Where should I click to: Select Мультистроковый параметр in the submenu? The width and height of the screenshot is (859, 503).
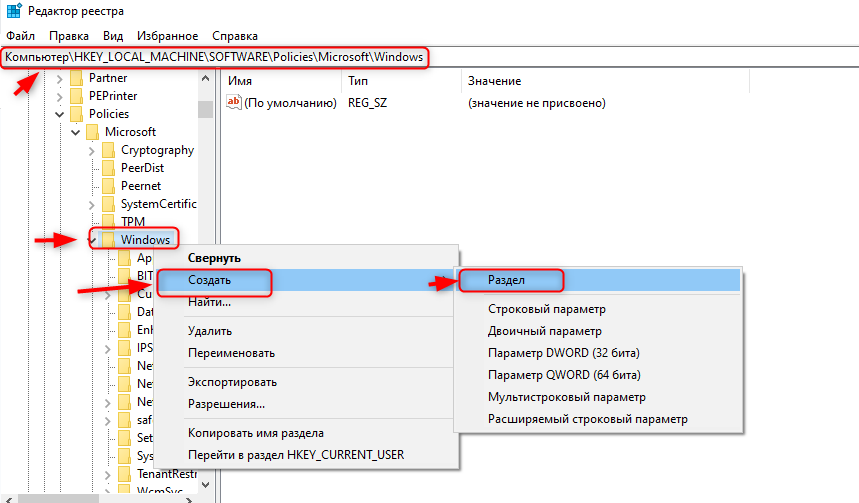click(598, 397)
